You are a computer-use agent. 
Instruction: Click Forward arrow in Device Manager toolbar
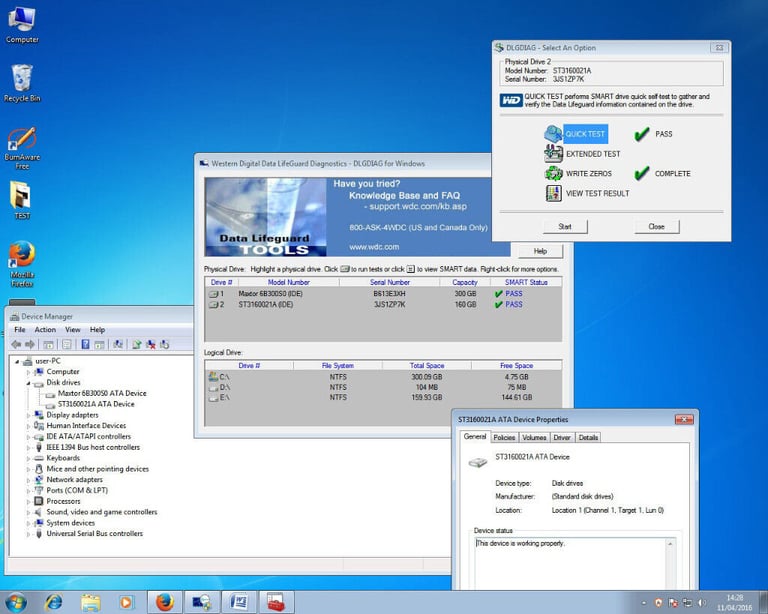(x=29, y=344)
